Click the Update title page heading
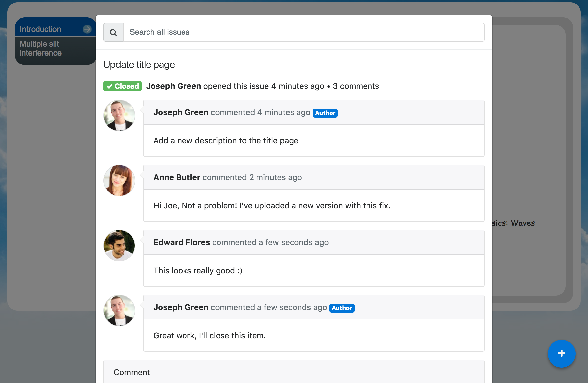 click(x=139, y=64)
